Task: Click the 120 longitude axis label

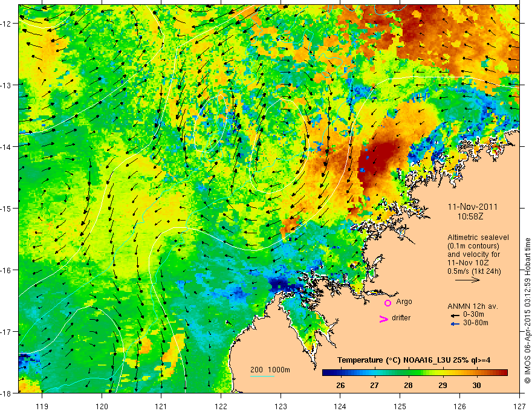Action: [102, 407]
